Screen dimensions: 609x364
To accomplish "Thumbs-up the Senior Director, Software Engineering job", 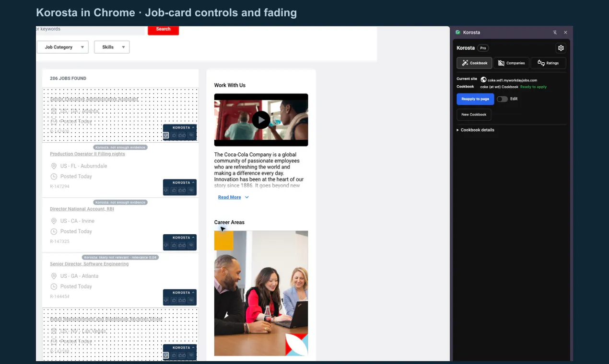I will point(174,300).
